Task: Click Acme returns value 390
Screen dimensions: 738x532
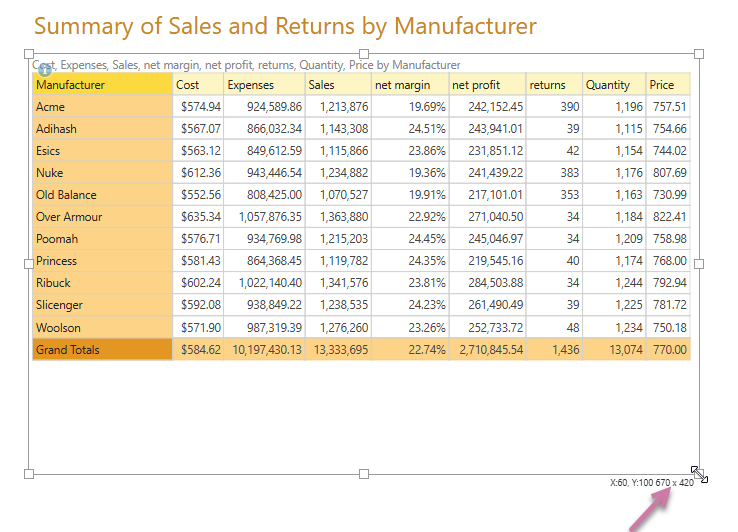Action: coord(570,107)
